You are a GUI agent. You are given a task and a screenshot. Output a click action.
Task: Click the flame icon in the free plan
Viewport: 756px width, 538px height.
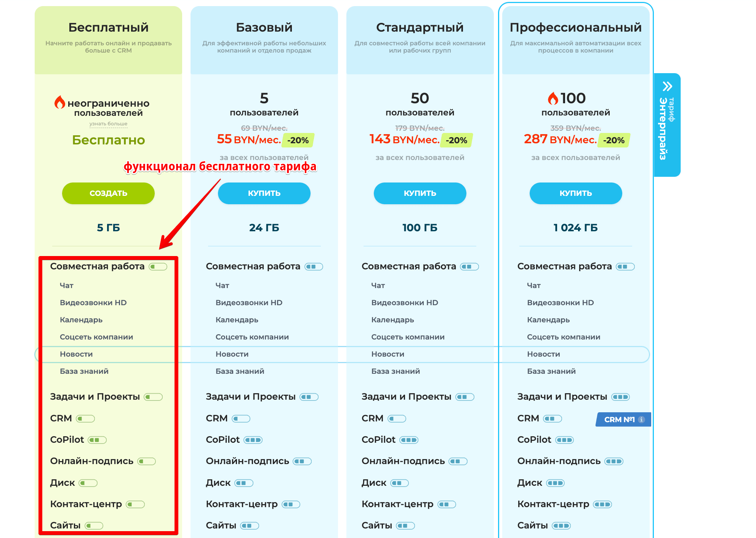coord(60,102)
